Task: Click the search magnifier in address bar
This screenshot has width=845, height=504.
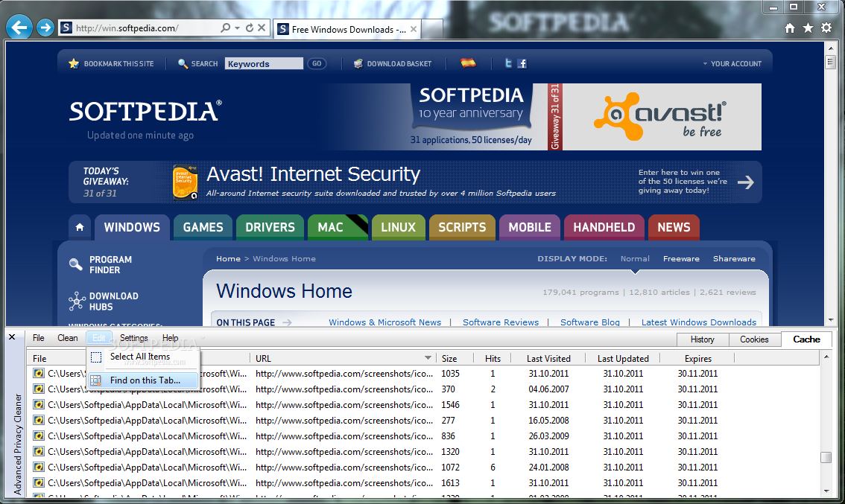Action: point(225,28)
